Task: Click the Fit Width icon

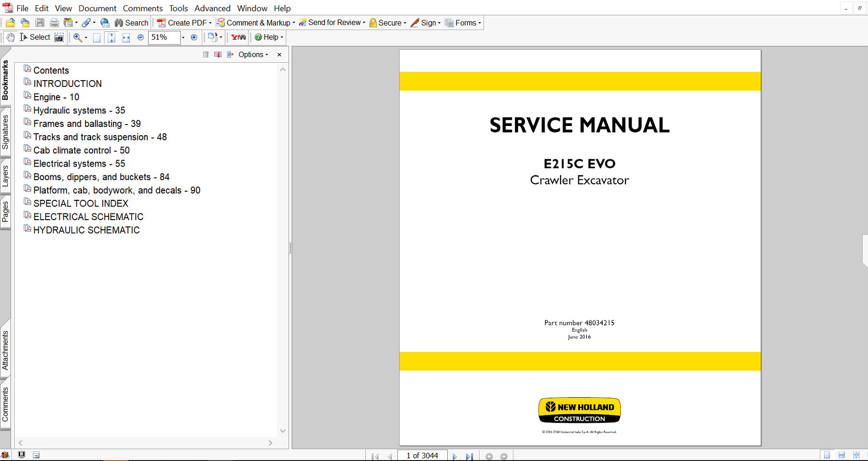Action: click(x=126, y=38)
